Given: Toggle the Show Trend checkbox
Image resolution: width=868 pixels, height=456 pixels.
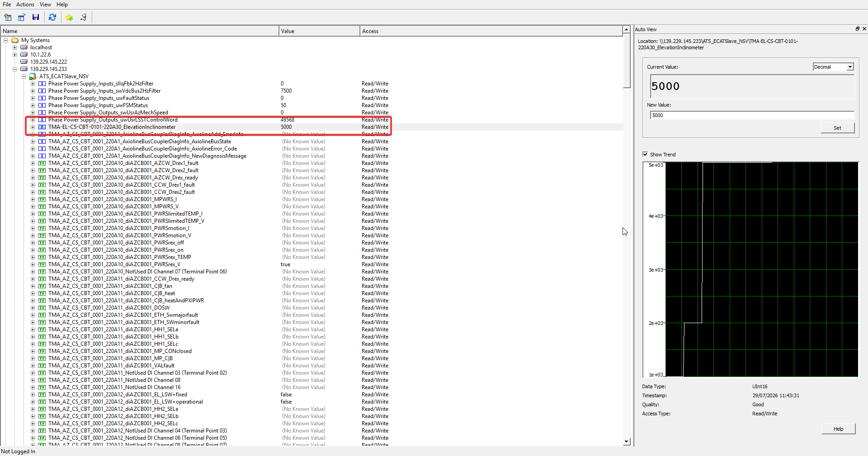Looking at the screenshot, I should click(645, 154).
